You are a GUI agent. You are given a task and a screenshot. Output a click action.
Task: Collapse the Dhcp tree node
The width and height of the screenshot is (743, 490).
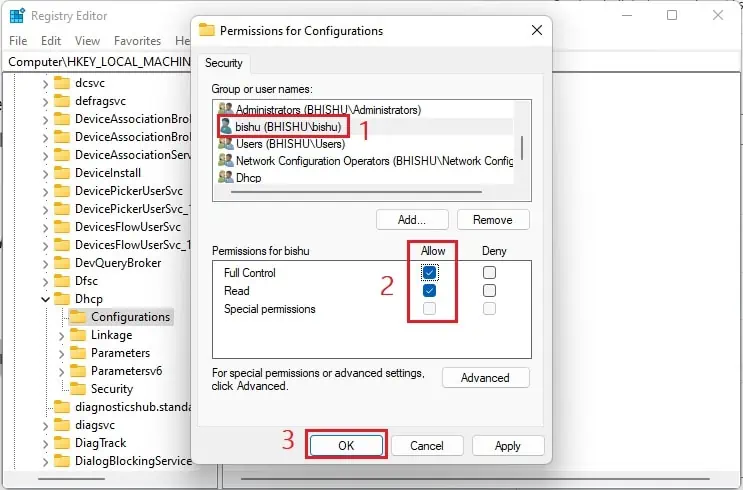45,299
